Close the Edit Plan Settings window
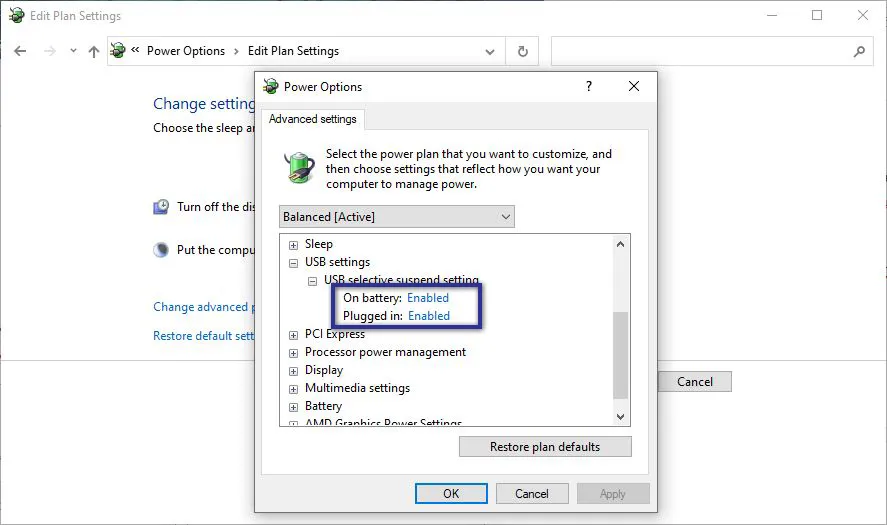The width and height of the screenshot is (887, 525). (863, 15)
